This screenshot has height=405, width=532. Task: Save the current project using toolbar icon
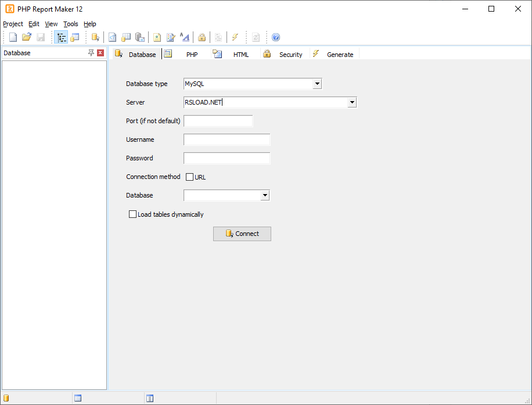click(x=40, y=37)
